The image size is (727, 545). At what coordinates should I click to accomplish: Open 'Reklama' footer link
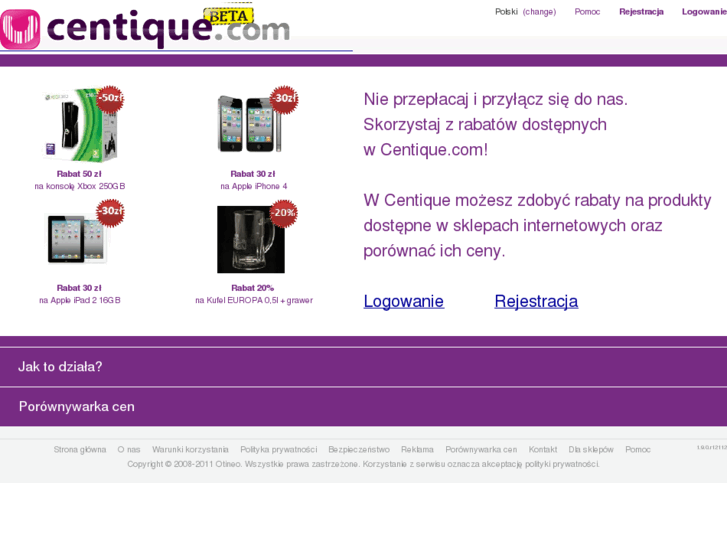(x=417, y=449)
